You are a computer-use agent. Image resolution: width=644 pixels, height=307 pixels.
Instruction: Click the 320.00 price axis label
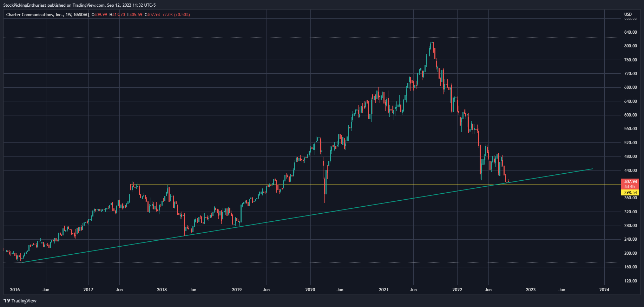coord(630,212)
